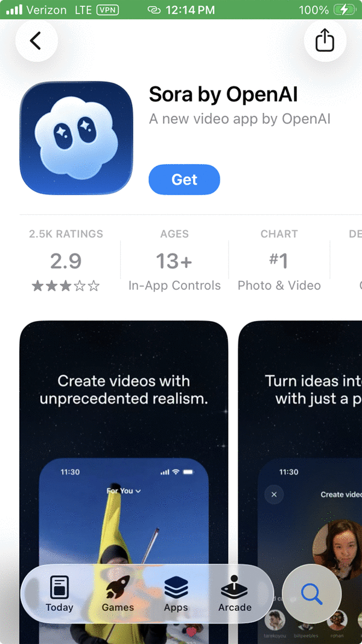Tap the VPN status indicator
The height and width of the screenshot is (644, 362).
107,10
